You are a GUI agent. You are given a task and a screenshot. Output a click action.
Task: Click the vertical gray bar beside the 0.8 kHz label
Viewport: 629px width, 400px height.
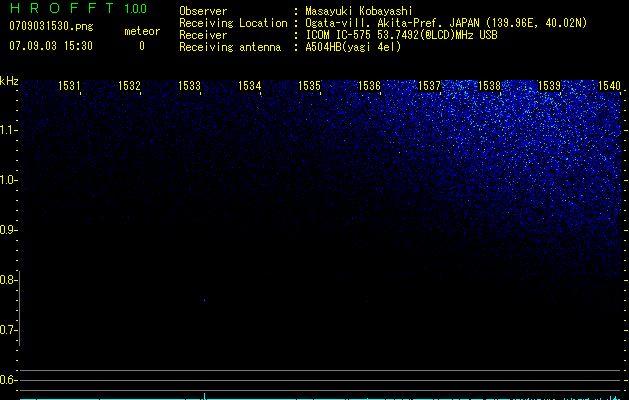[x=19, y=308]
